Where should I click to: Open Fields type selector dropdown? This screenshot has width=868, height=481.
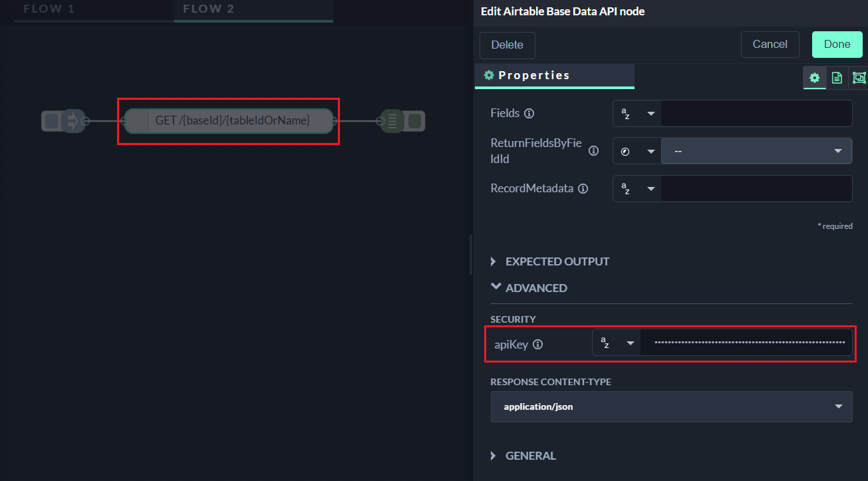pos(637,114)
